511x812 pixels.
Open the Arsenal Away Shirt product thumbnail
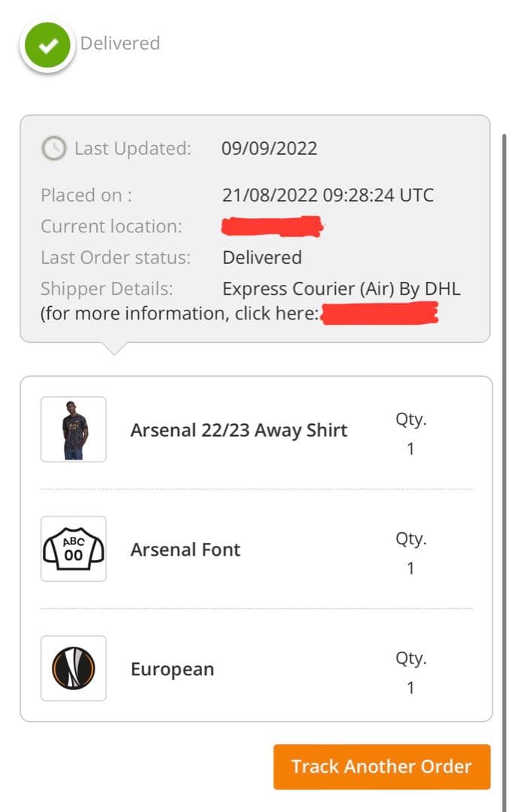(74, 429)
